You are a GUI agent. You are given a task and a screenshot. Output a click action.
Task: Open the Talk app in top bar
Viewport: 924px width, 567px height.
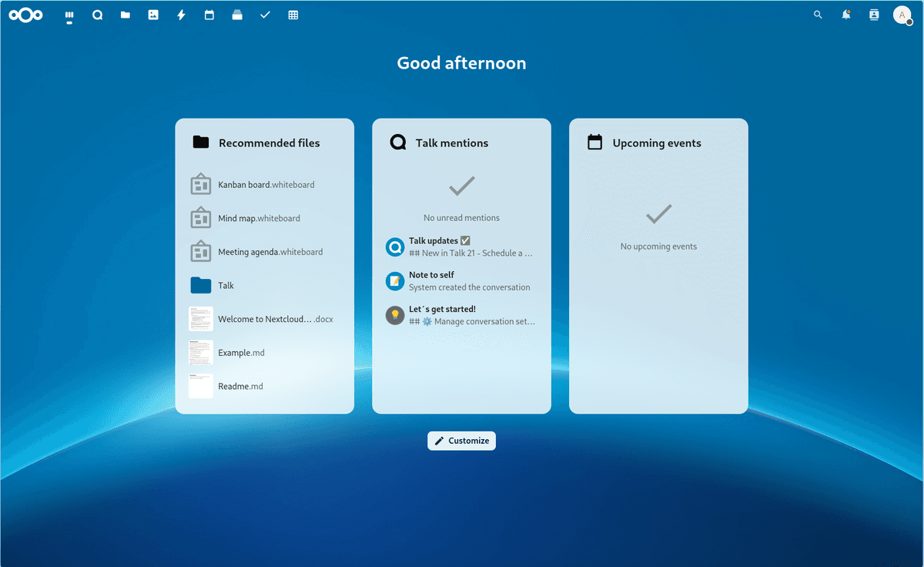[97, 15]
